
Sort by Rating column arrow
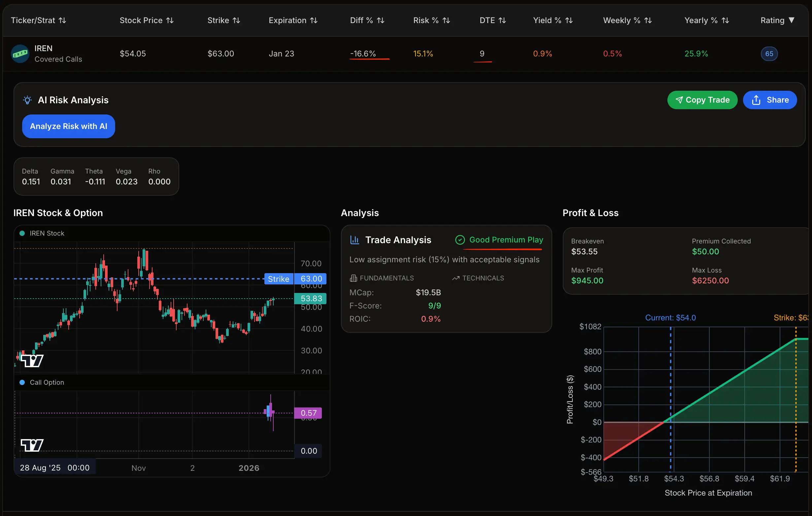pos(792,20)
